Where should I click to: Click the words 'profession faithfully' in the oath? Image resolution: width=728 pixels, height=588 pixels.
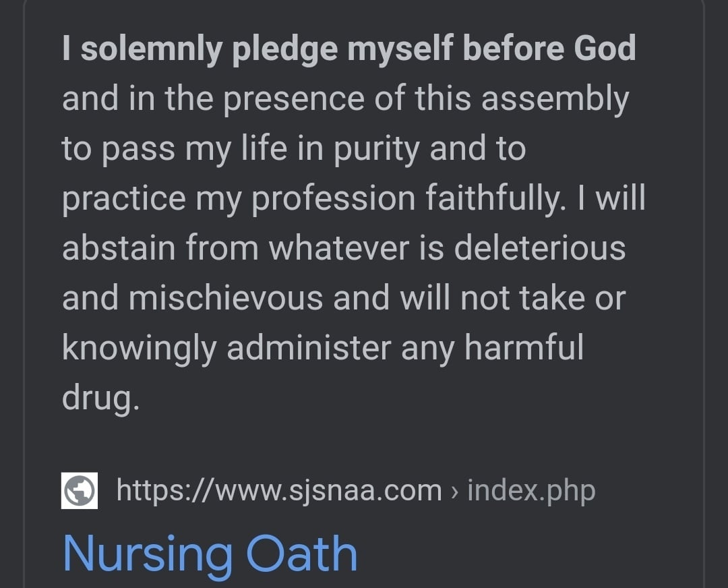coord(408,199)
